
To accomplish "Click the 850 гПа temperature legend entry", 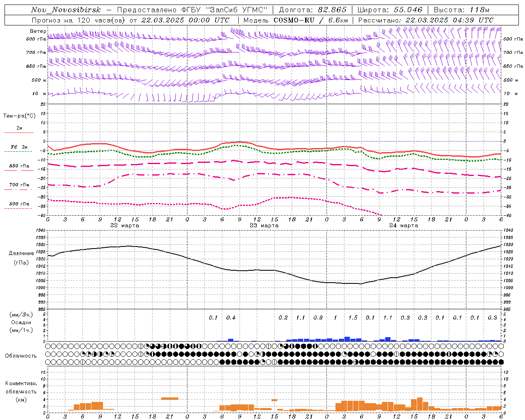I will click(x=19, y=166).
